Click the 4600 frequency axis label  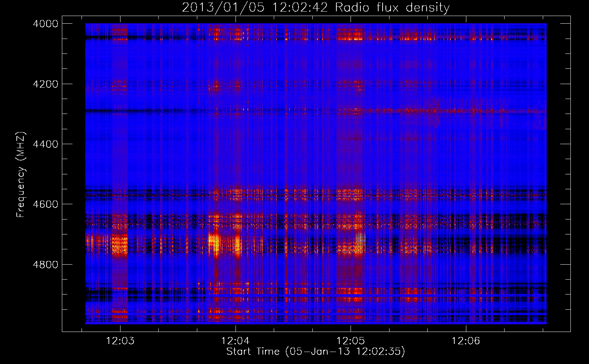(46, 204)
